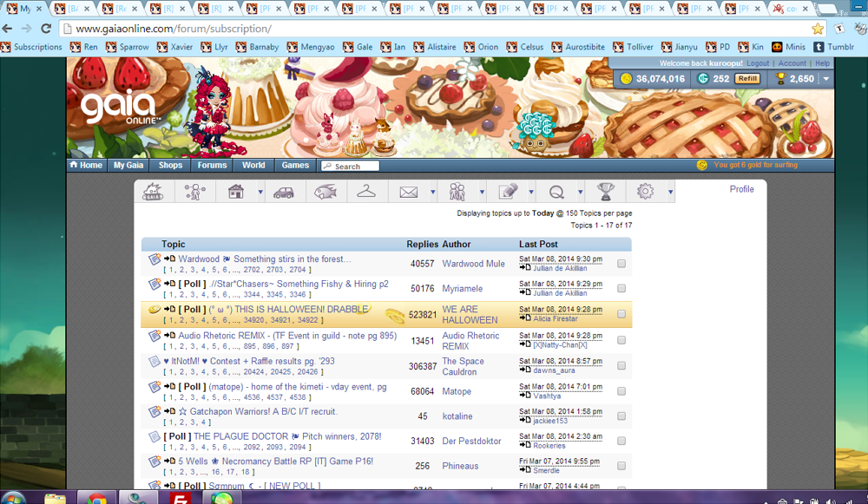Open the Games nav menu
This screenshot has width=868, height=504.
coord(295,165)
